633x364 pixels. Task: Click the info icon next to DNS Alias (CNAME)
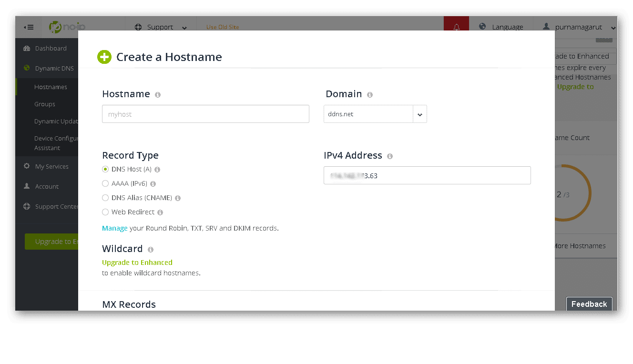178,198
